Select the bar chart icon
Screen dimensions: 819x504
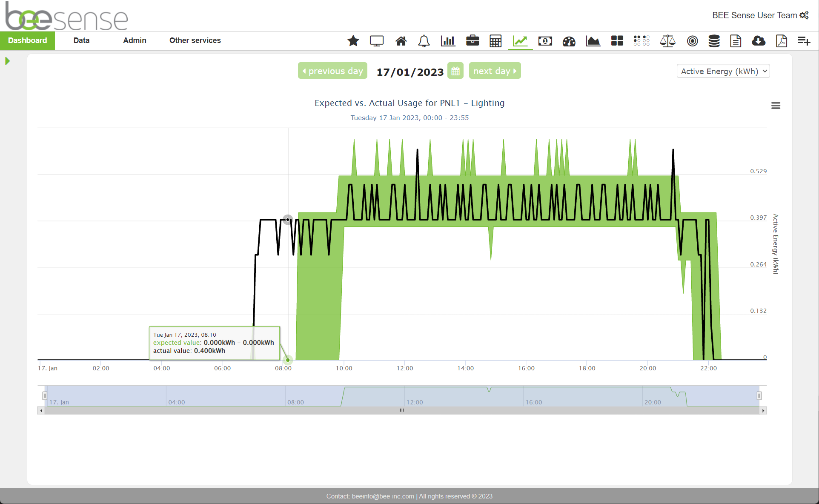pyautogui.click(x=448, y=41)
